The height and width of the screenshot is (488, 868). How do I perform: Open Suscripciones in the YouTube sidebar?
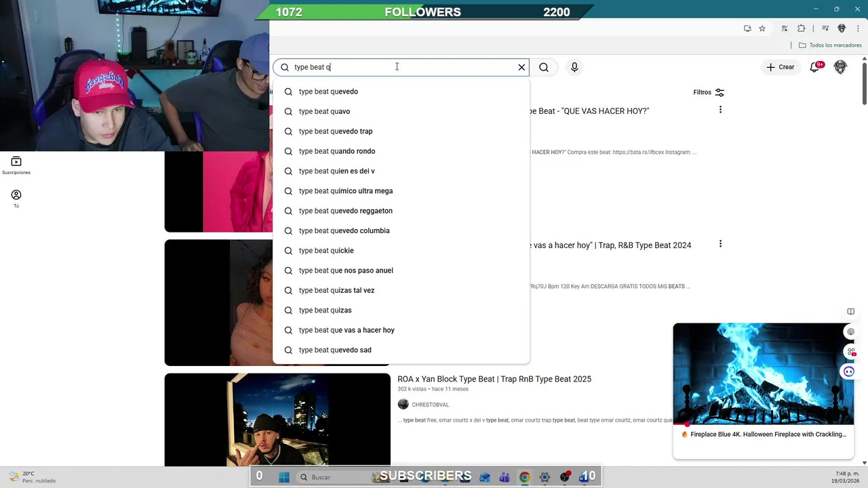coord(16,165)
